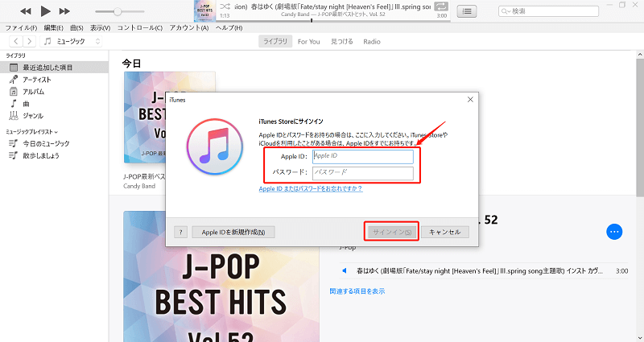Toggle the repeat icon in the player

441,6
